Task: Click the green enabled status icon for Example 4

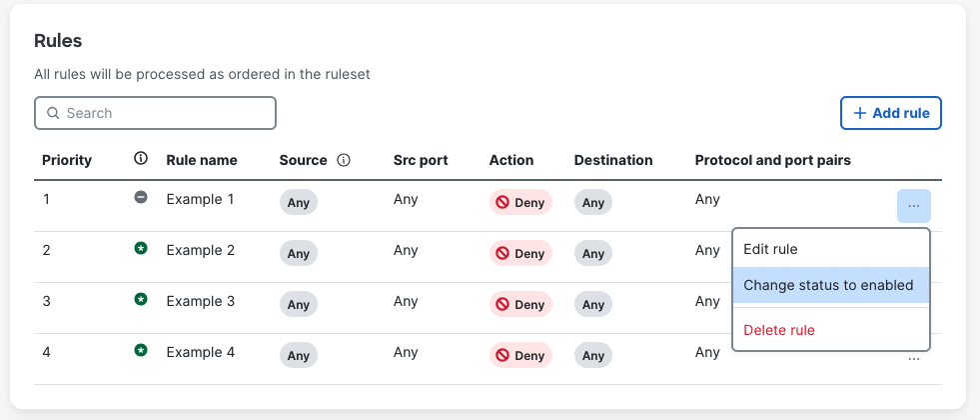Action: tap(141, 350)
